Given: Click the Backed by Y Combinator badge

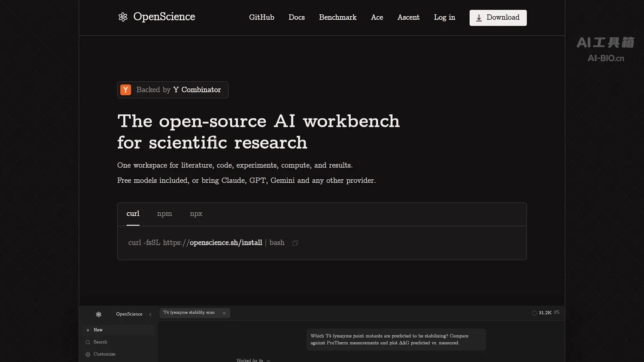Looking at the screenshot, I should tap(173, 90).
